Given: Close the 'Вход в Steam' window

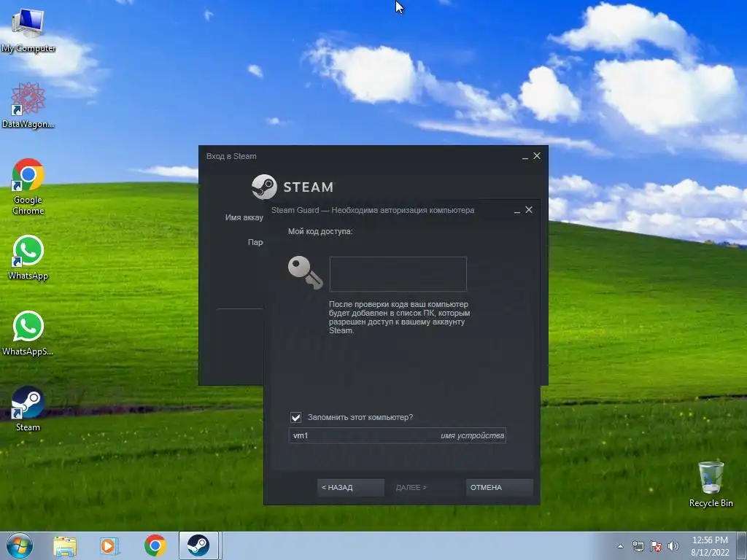Looking at the screenshot, I should pos(537,156).
